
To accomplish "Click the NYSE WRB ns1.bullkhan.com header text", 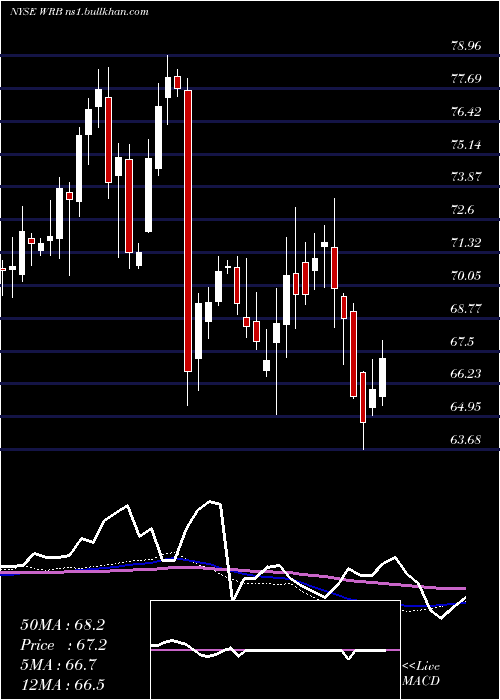I will [79, 12].
